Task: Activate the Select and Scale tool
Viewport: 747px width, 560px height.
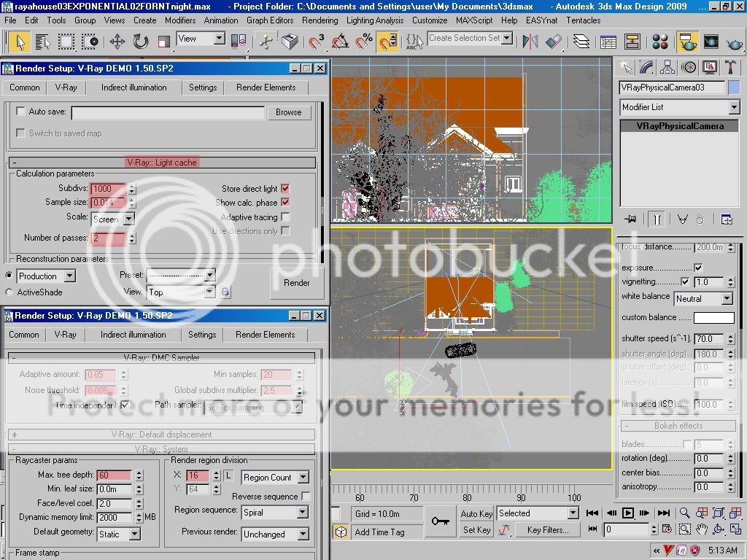Action: coord(163,42)
